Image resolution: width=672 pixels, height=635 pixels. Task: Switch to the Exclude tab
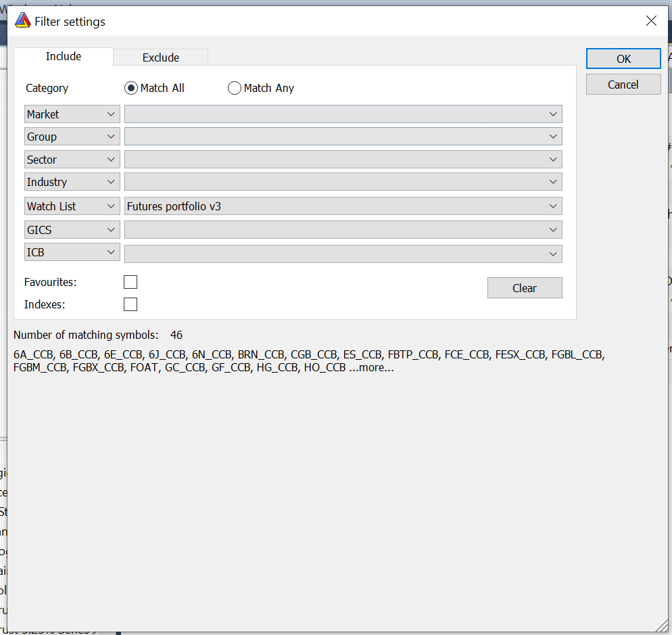160,57
